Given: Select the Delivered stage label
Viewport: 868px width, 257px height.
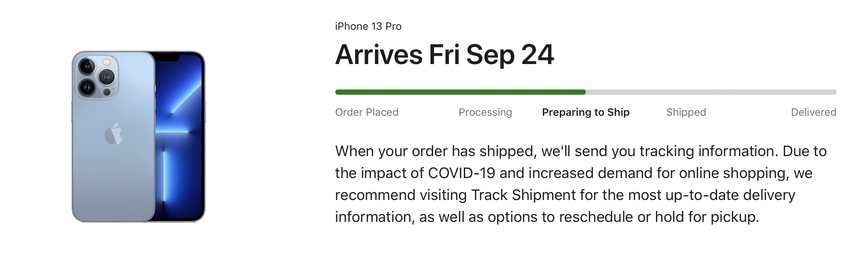Looking at the screenshot, I should (x=814, y=112).
